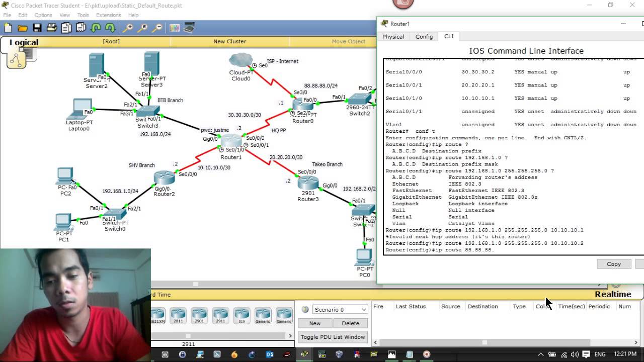Click the Move Object button
Screen dimensions: 644x362
click(349, 41)
